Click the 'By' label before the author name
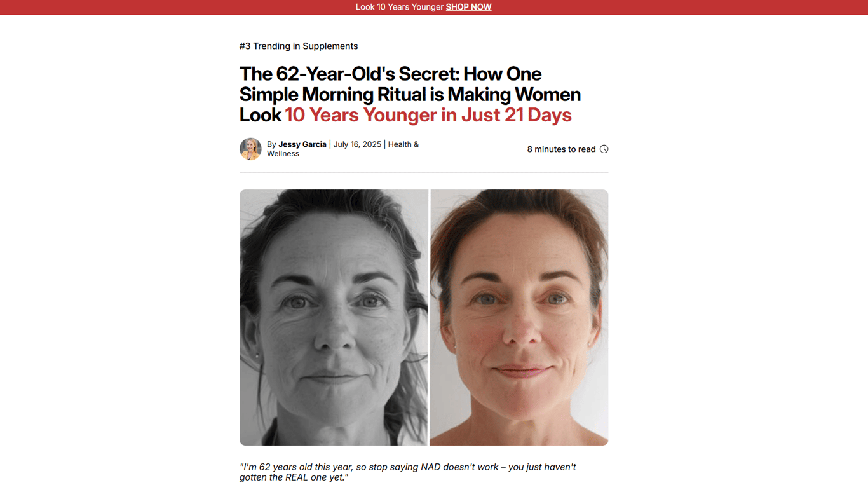 pos(271,144)
